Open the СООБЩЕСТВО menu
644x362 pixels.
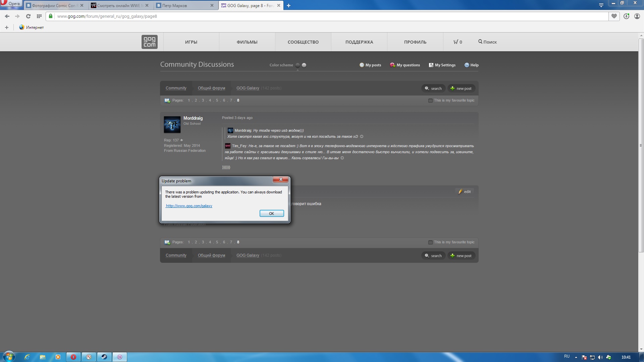[x=303, y=42]
